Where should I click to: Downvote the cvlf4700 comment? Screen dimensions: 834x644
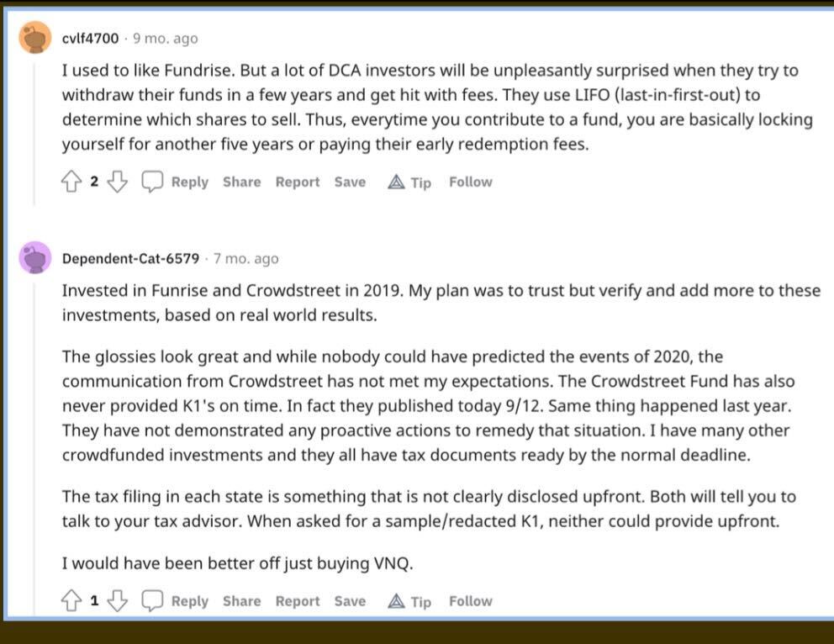click(x=118, y=182)
